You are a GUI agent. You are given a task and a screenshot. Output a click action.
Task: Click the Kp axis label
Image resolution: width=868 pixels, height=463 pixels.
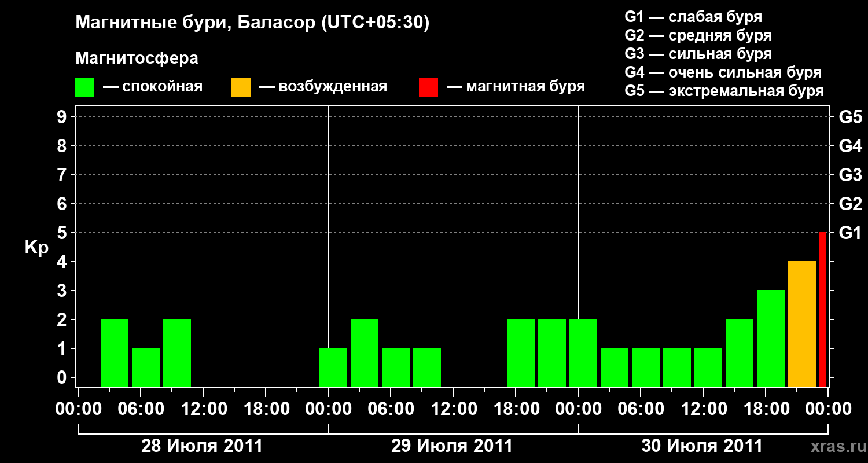pyautogui.click(x=36, y=248)
